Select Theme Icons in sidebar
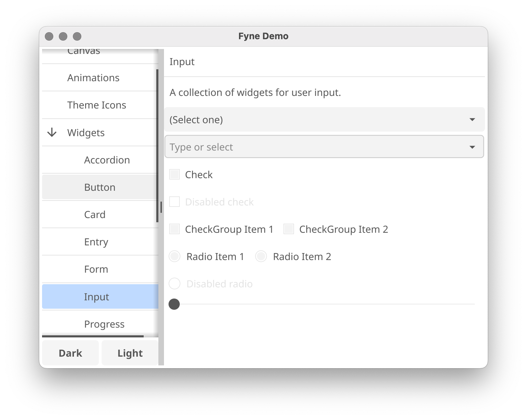This screenshot has height=420, width=527. coord(100,105)
